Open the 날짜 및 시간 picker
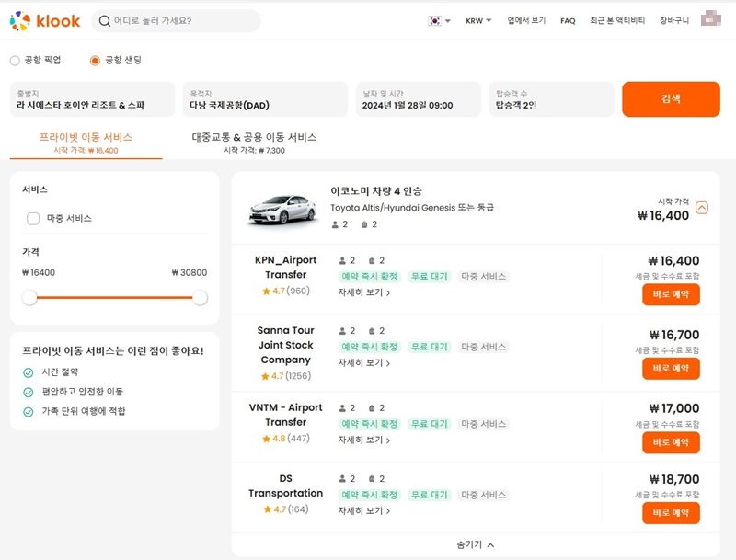Viewport: 736px width, 560px height. pyautogui.click(x=419, y=99)
